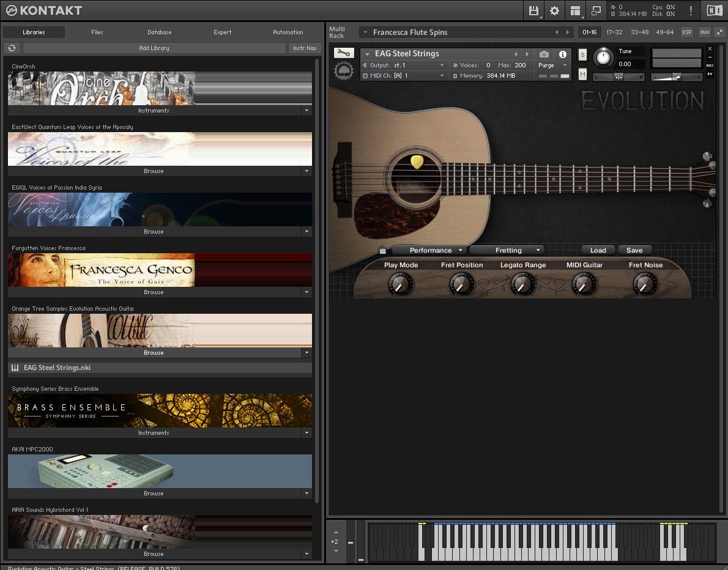The image size is (728, 570).
Task: Select EAG Steel Strings.nki in library list
Action: [160, 368]
